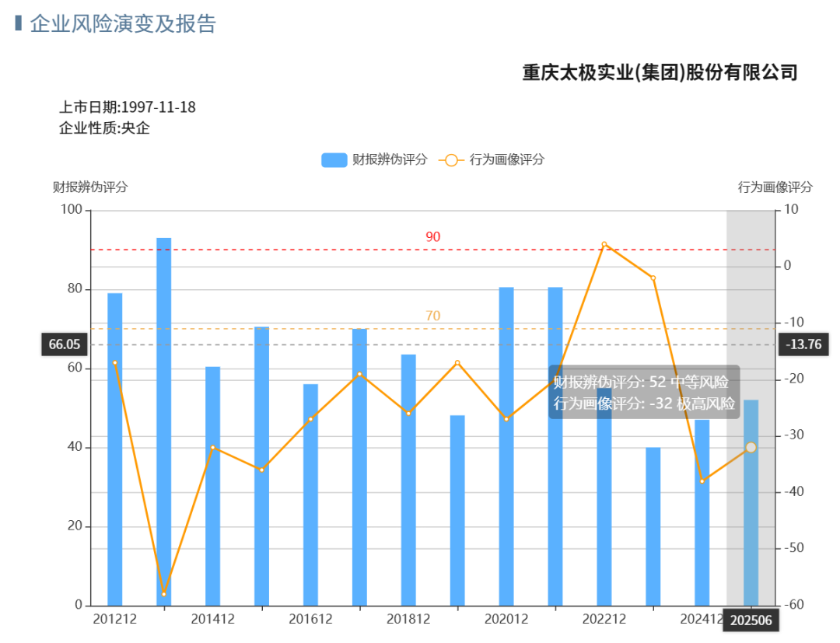The image size is (840, 643).
Task: Click the x-axis label 201412
Action: [212, 620]
